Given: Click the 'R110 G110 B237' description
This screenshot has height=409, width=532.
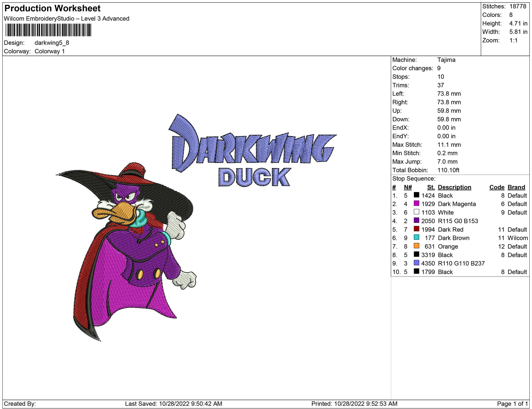Looking at the screenshot, I should [x=461, y=263].
